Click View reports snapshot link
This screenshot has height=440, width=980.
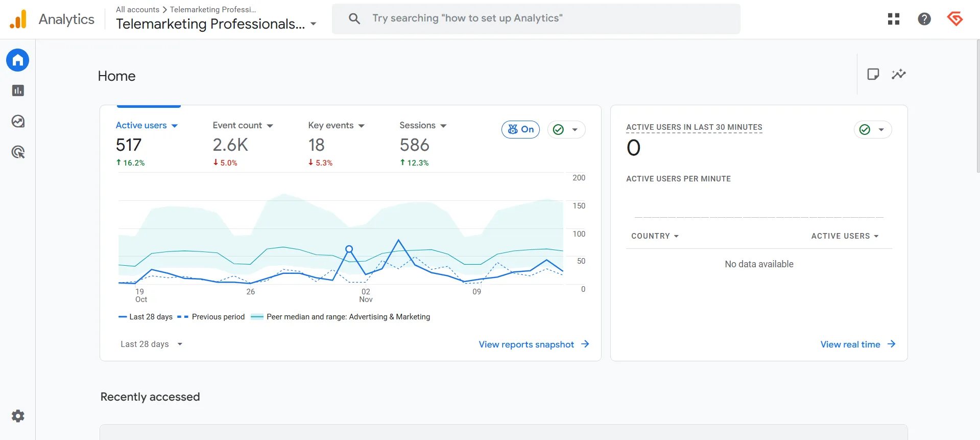(534, 344)
